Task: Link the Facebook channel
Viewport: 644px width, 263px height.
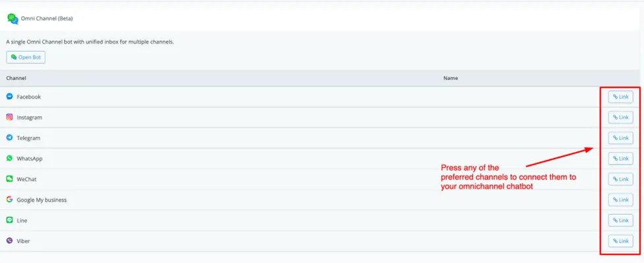Action: [621, 97]
